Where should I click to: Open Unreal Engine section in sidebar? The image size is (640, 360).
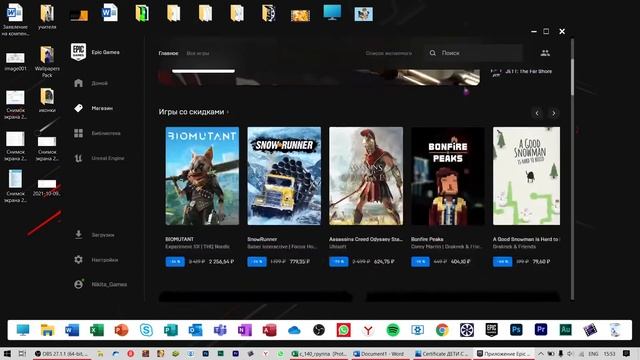tap(100, 158)
